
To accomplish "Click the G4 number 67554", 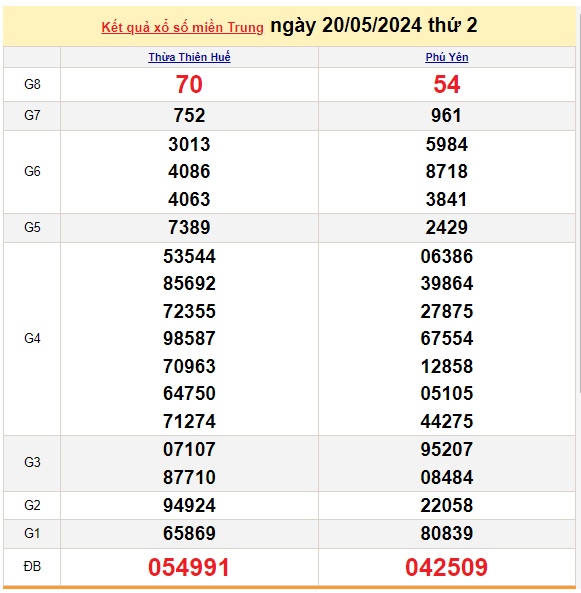I will pyautogui.click(x=447, y=338).
